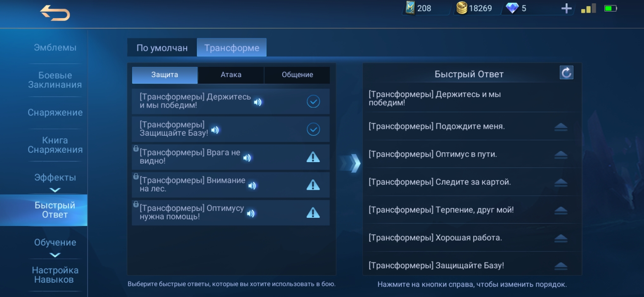Go to Настройка Навыков section

[x=55, y=275]
